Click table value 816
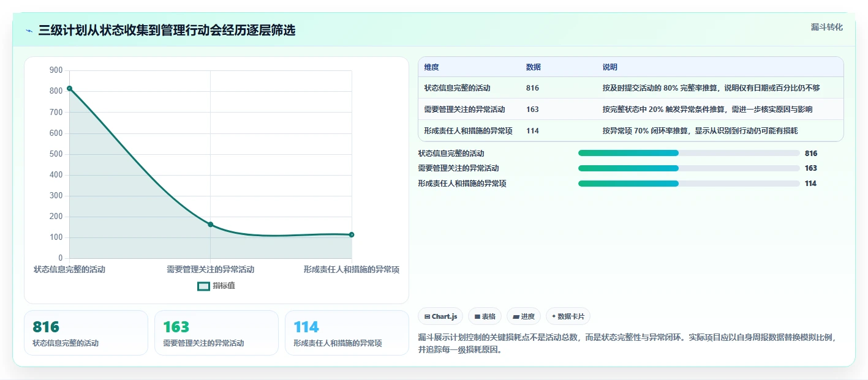The width and height of the screenshot is (868, 380). (532, 88)
